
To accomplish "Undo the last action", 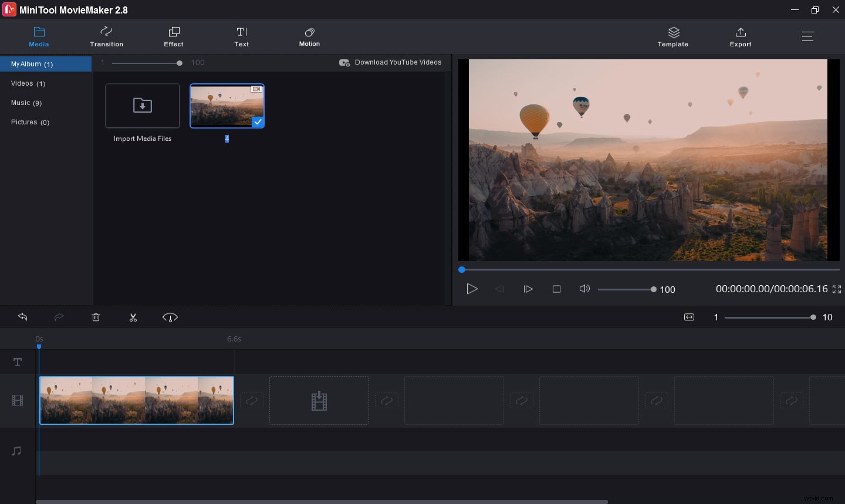I will tap(22, 317).
